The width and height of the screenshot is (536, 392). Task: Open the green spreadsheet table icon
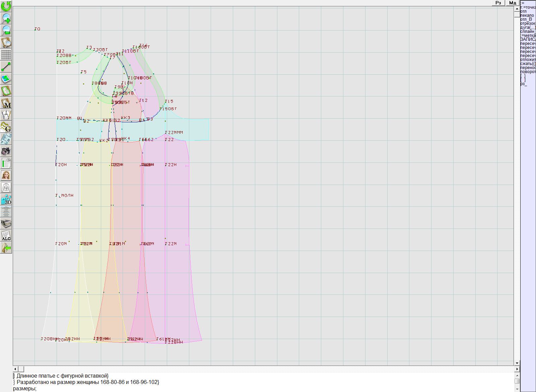click(x=6, y=164)
